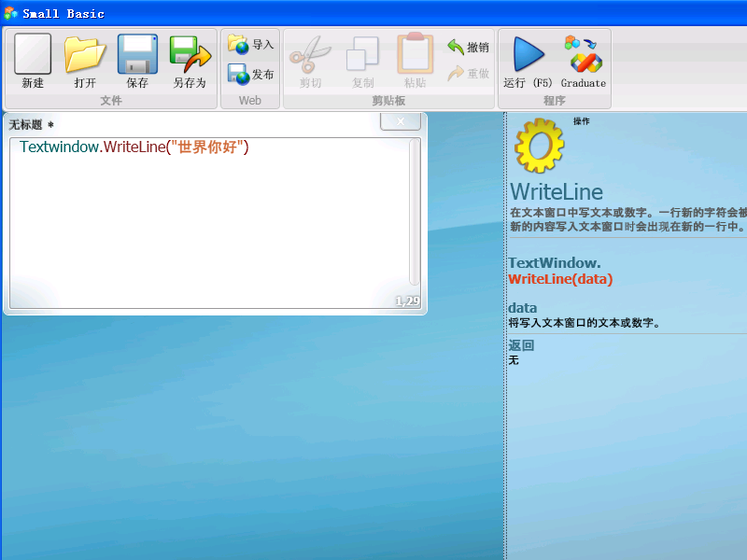Image resolution: width=747 pixels, height=560 pixels.
Task: Save program under new name via 另存为
Action: point(189,56)
